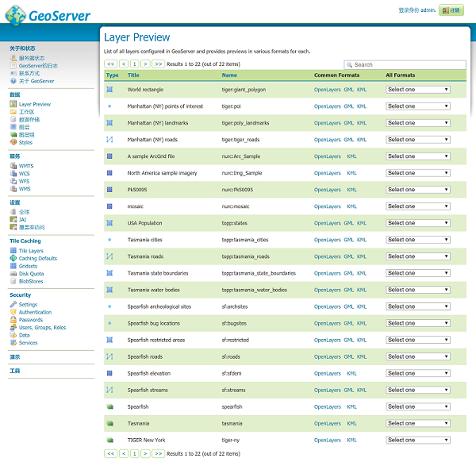The width and height of the screenshot is (476, 462).
Task: Click the Disk Quota icon
Action: [x=13, y=273]
